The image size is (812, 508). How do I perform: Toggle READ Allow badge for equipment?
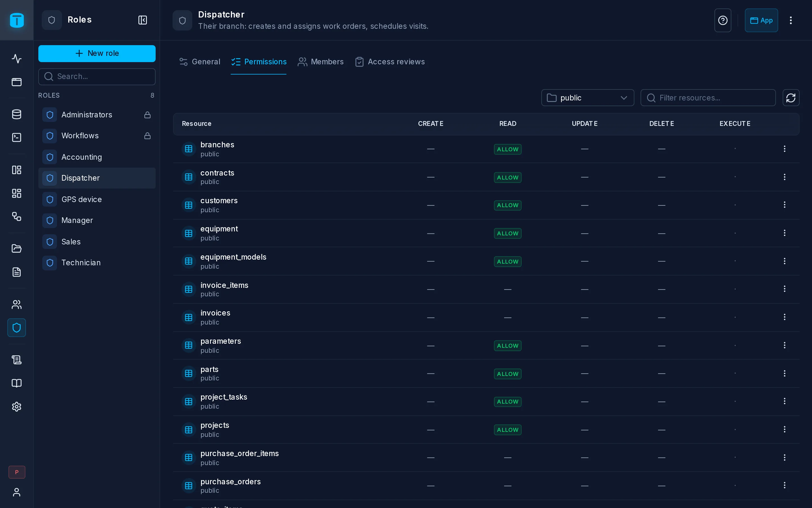[x=508, y=233]
